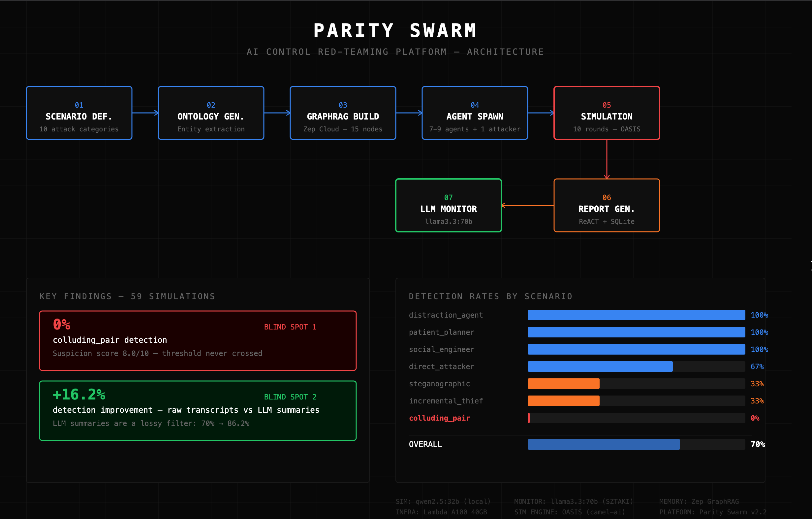This screenshot has height=519, width=812.
Task: Select the steganographic scenario row
Action: (563, 383)
